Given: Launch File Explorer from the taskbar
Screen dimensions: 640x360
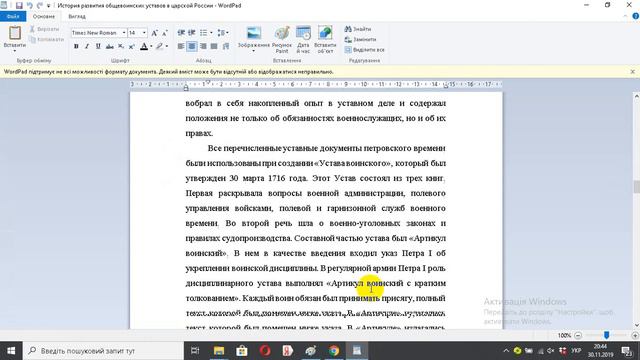Looking at the screenshot, I should (x=219, y=351).
